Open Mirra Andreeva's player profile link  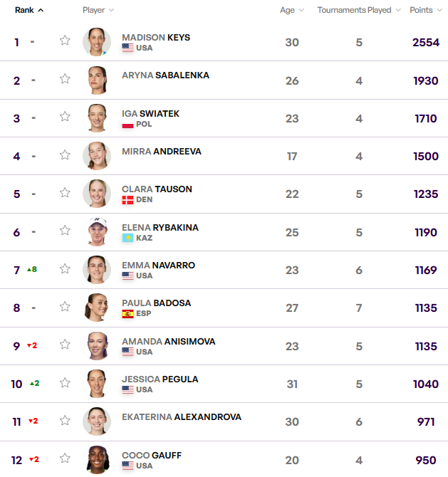[162, 152]
